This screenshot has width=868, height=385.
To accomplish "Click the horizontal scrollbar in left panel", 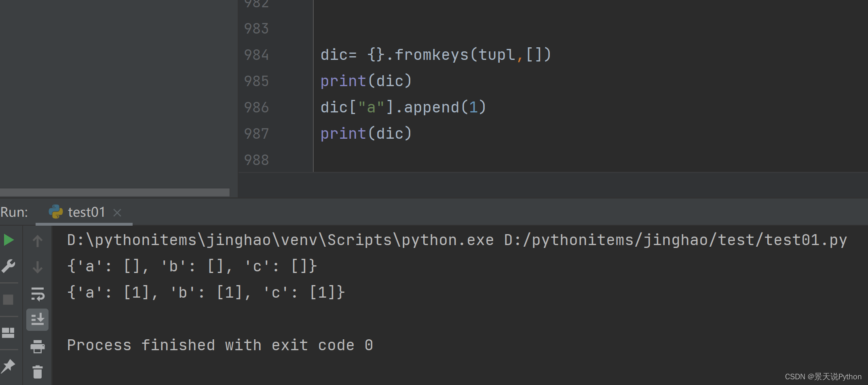I will pyautogui.click(x=115, y=192).
